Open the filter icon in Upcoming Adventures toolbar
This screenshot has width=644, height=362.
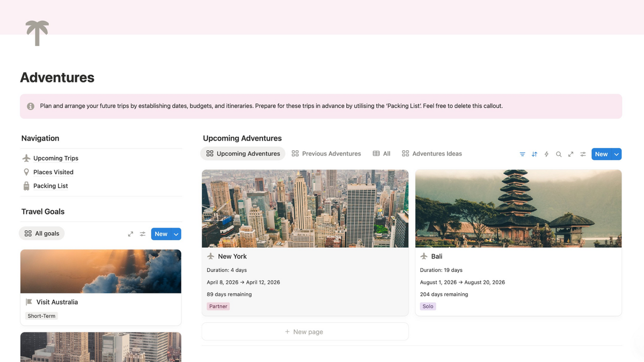(x=522, y=154)
